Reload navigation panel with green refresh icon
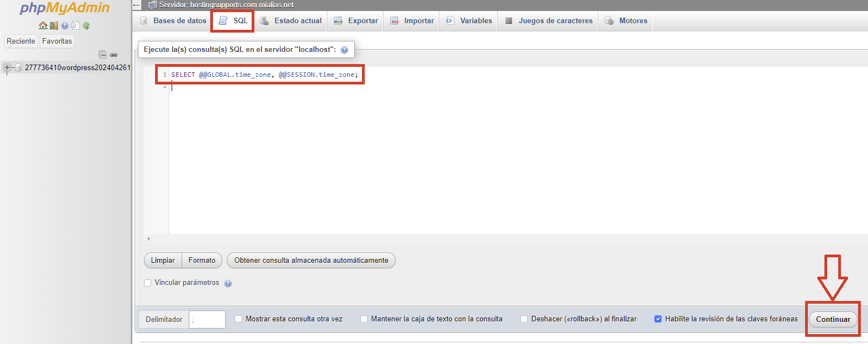 click(86, 25)
